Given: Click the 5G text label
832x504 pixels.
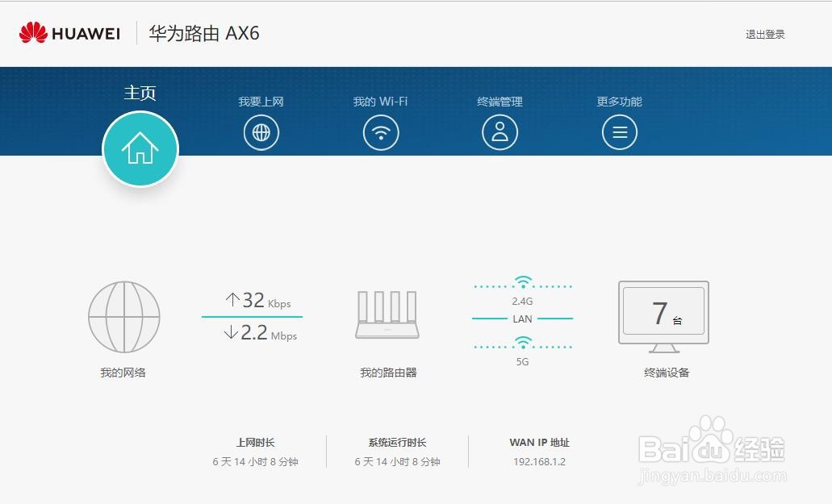Looking at the screenshot, I should (523, 362).
